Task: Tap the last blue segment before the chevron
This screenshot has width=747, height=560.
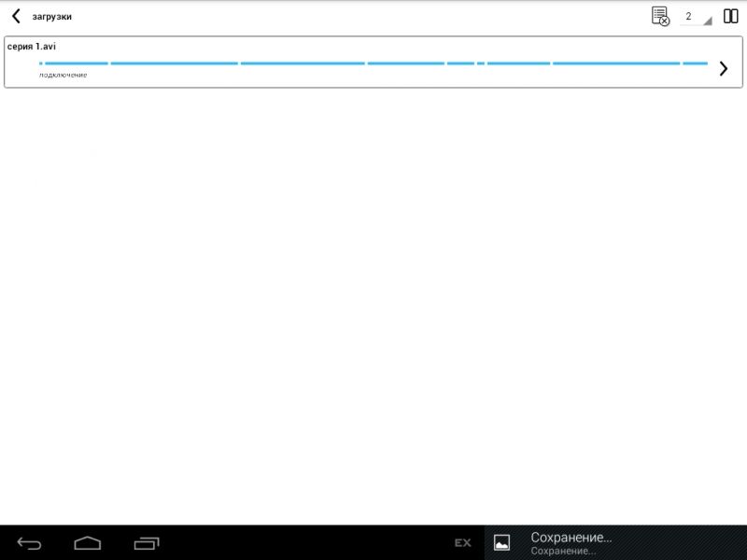Action: tap(695, 63)
